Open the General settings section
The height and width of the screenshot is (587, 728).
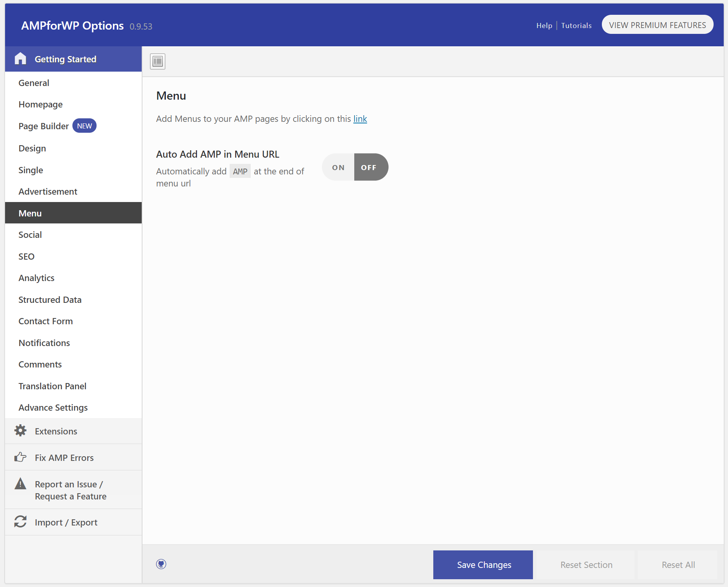[34, 83]
